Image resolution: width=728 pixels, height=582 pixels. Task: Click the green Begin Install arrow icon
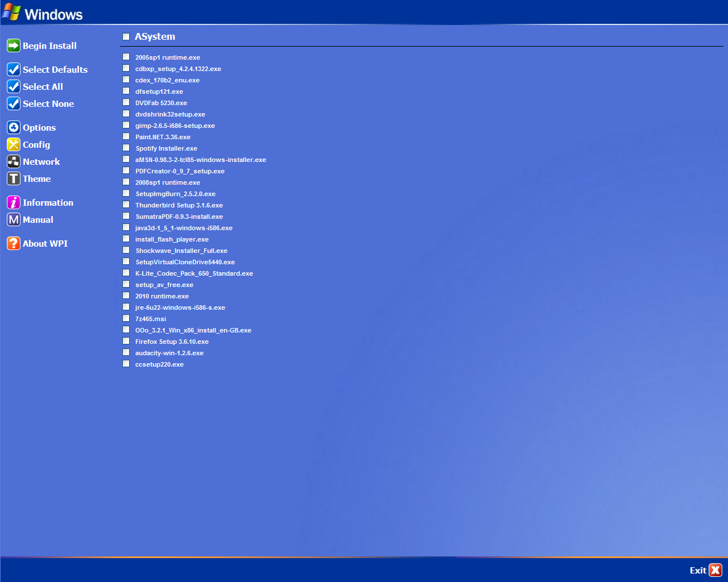[x=14, y=45]
